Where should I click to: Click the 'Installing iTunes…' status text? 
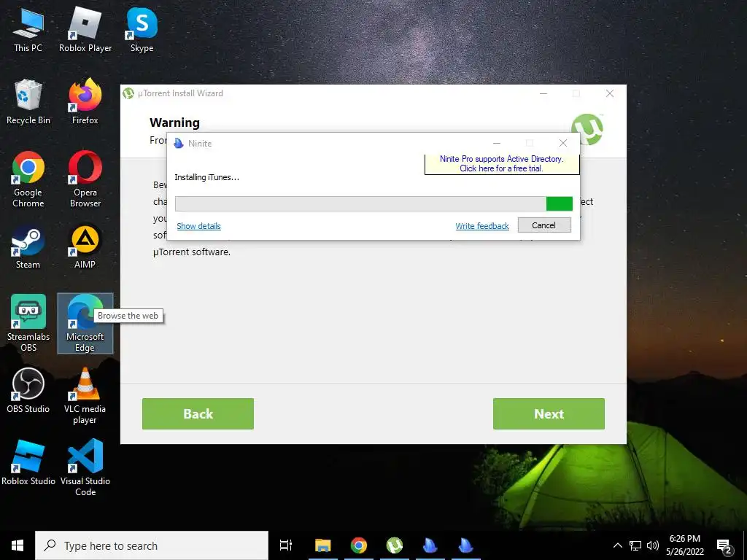point(206,177)
